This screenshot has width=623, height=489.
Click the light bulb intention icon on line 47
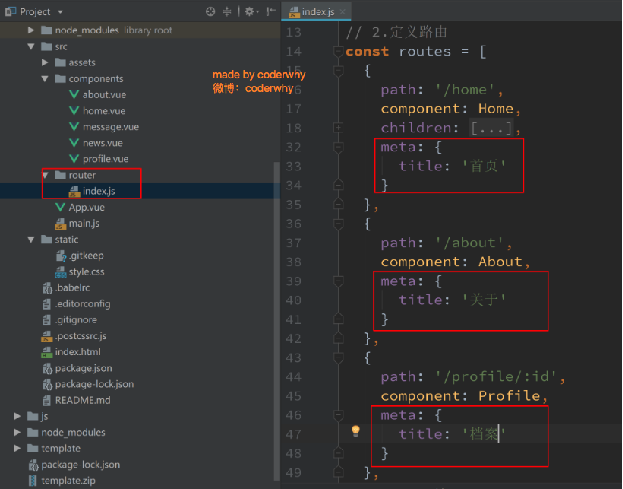(356, 431)
